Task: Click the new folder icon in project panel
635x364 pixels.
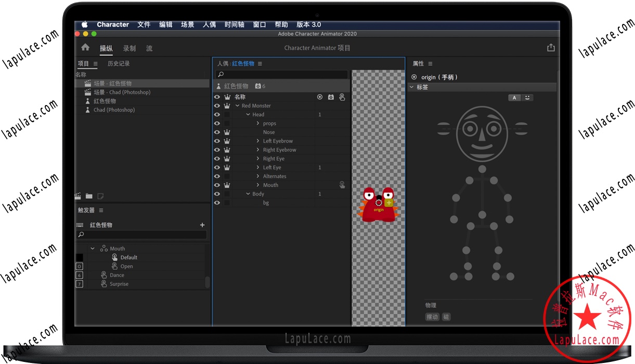Action: pos(88,196)
